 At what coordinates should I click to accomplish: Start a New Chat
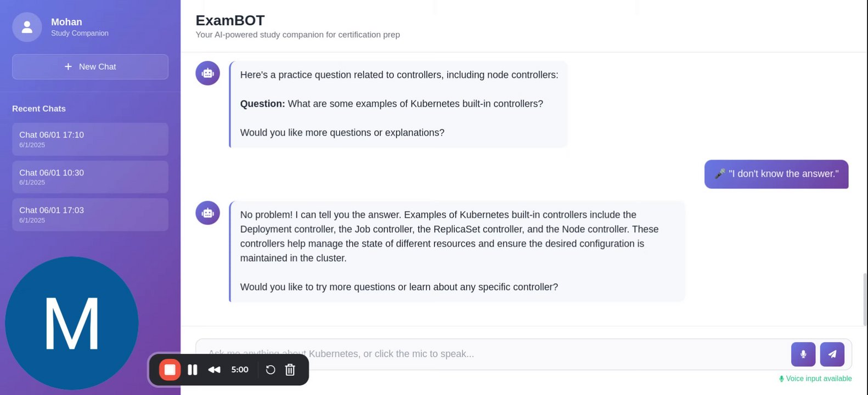[90, 67]
